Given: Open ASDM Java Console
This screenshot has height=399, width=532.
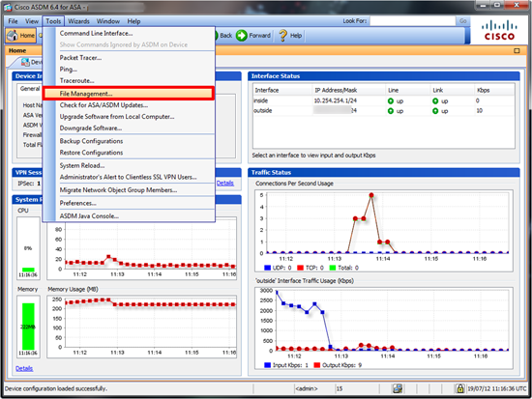Looking at the screenshot, I should [x=129, y=216].
